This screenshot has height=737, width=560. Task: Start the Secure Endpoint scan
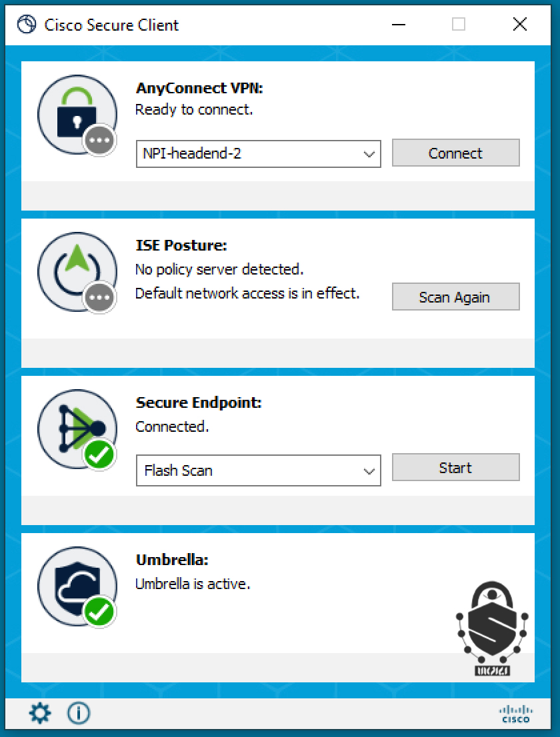click(455, 467)
